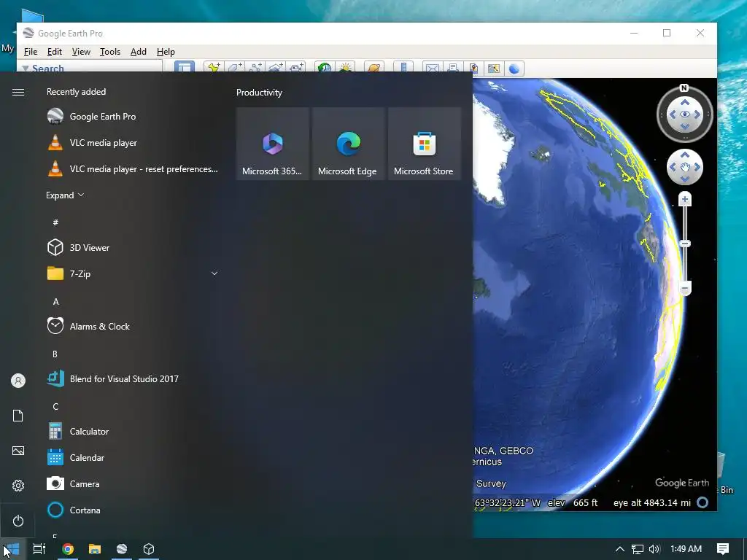Click the Record a Tour camera icon
The width and height of the screenshot is (747, 560).
coord(296,67)
